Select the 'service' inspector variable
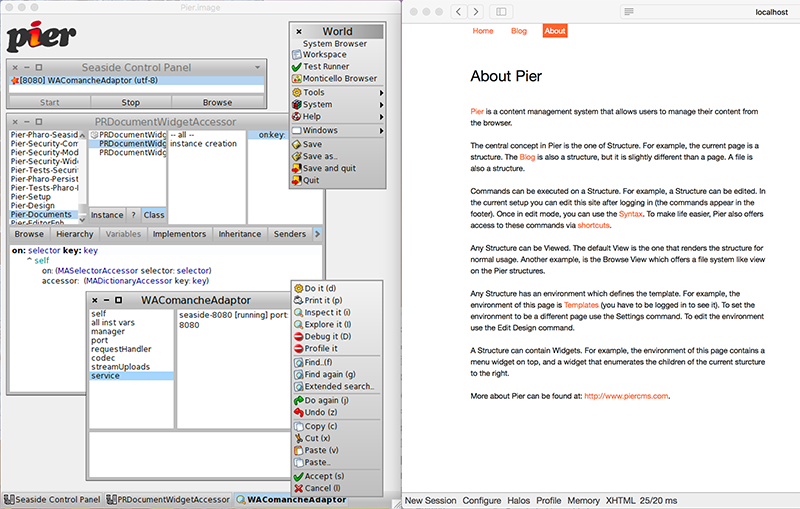The width and height of the screenshot is (800, 509). (132, 376)
